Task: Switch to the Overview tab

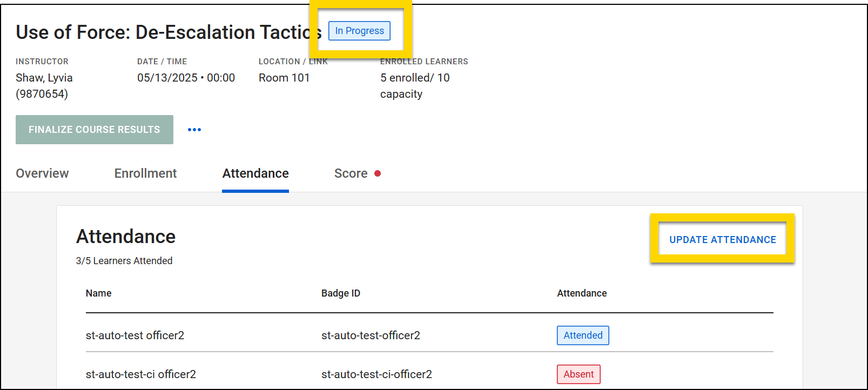Action: [x=42, y=173]
